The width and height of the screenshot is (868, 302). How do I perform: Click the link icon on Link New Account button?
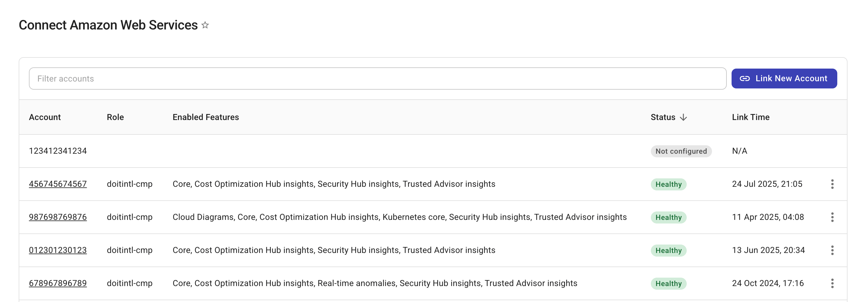(x=745, y=78)
